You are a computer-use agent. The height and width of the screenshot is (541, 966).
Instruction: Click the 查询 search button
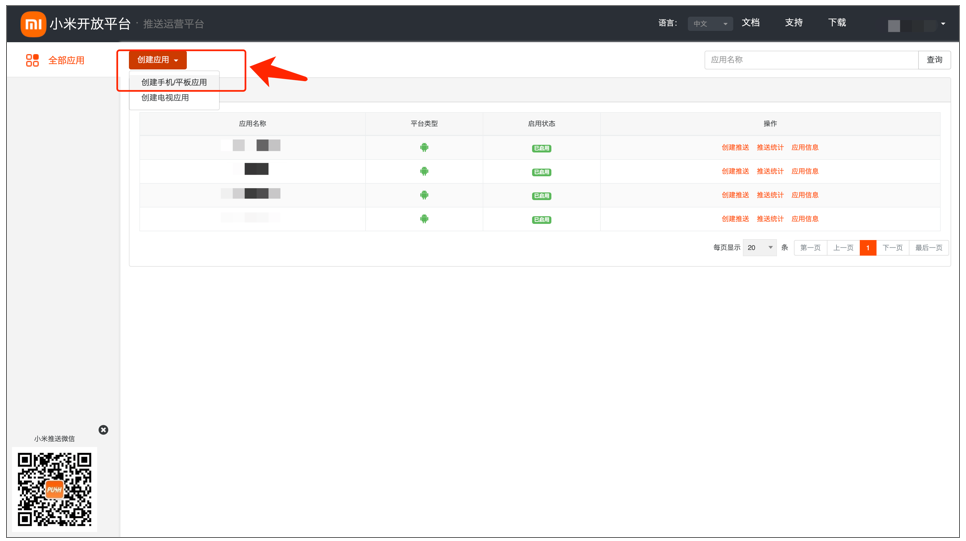pyautogui.click(x=934, y=60)
